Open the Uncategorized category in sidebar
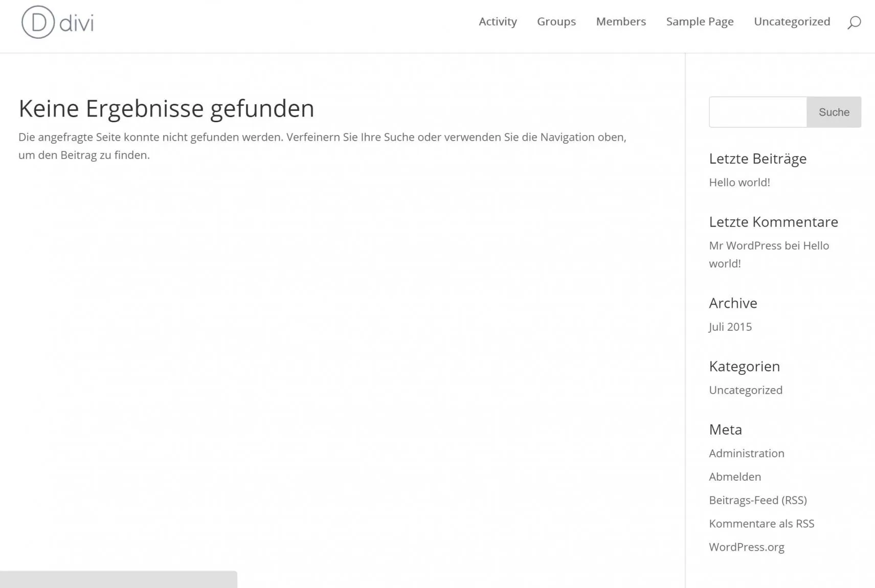 [x=746, y=390]
